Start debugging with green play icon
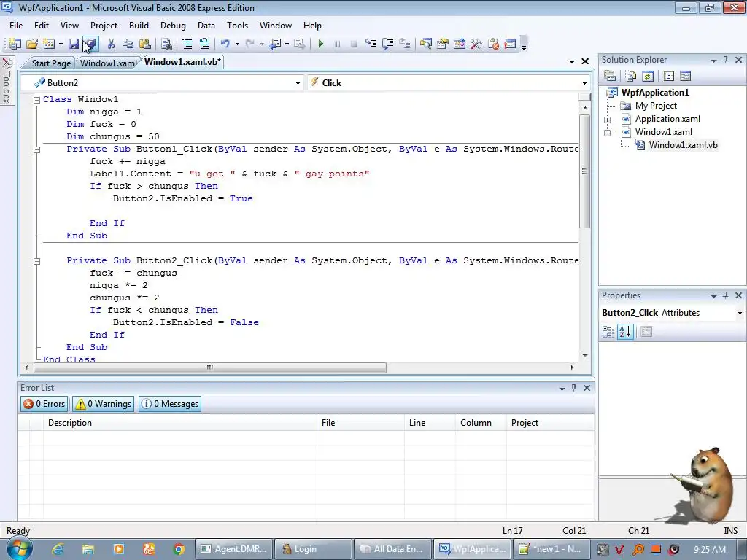Screen dimensions: 747x560 [321, 44]
